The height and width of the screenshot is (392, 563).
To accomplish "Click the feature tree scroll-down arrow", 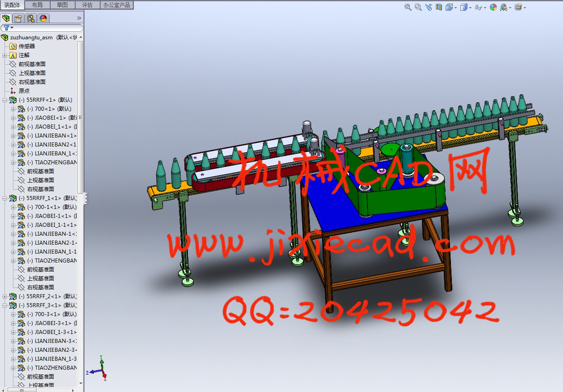I will coord(81,383).
